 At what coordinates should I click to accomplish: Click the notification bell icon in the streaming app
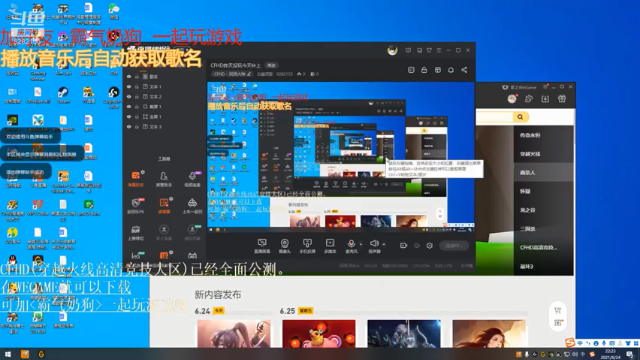click(451, 70)
